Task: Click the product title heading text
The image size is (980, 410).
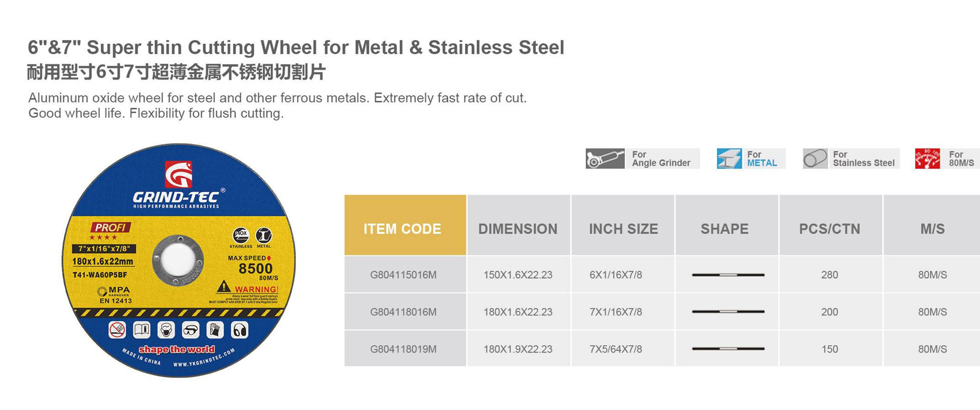Action: click(x=296, y=47)
